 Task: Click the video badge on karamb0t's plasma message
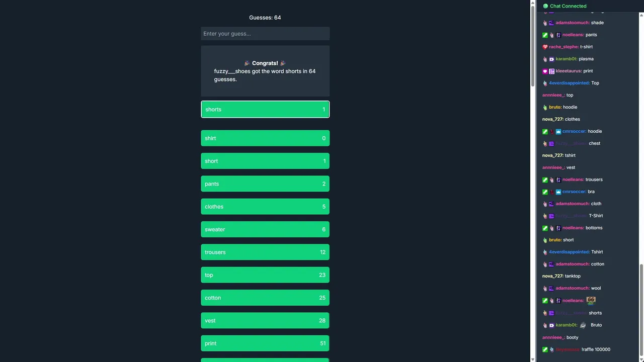551,59
